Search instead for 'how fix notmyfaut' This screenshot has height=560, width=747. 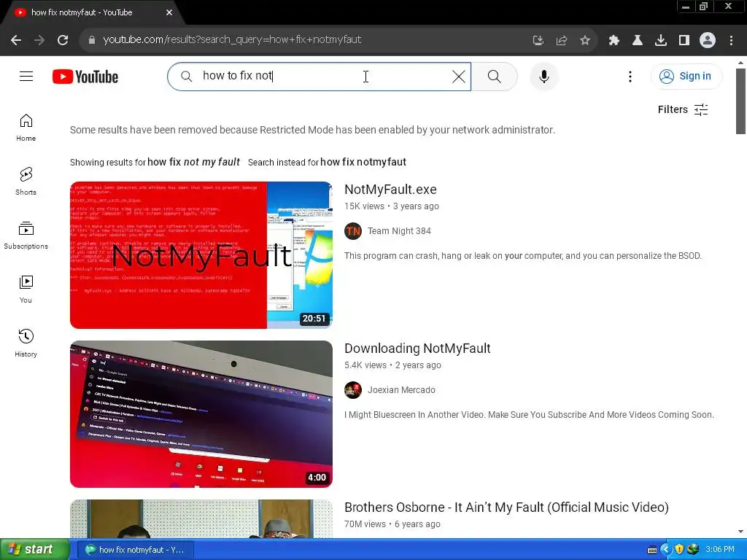pos(363,162)
